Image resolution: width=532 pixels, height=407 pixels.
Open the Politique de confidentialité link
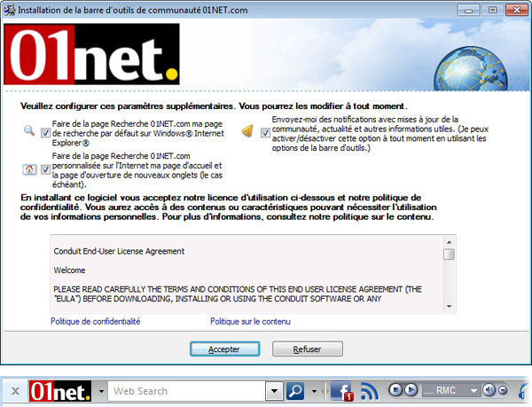(96, 321)
